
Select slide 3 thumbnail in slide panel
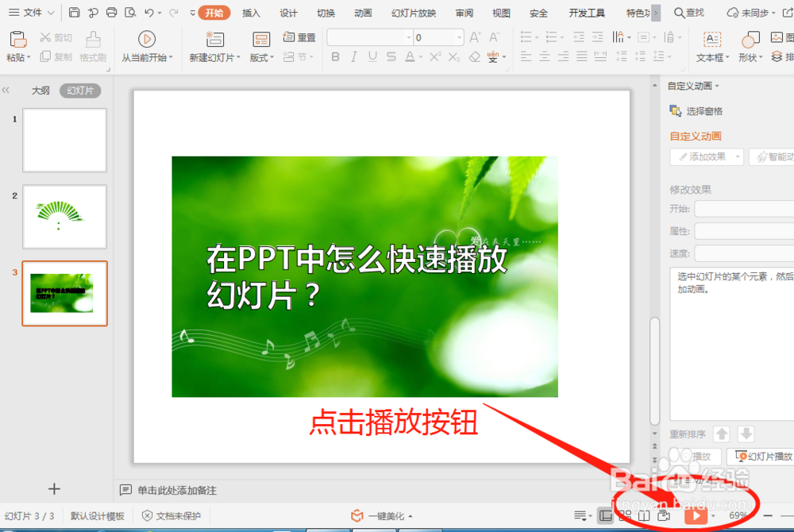coord(64,293)
